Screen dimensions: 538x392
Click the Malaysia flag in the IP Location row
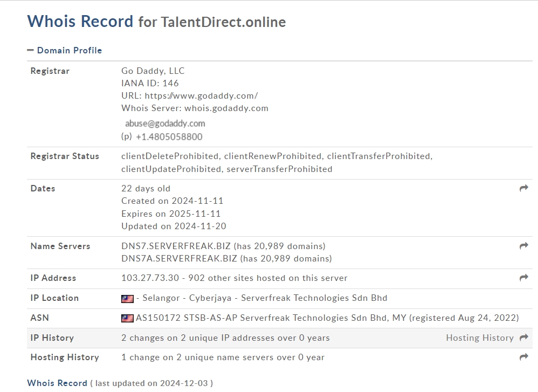click(127, 299)
